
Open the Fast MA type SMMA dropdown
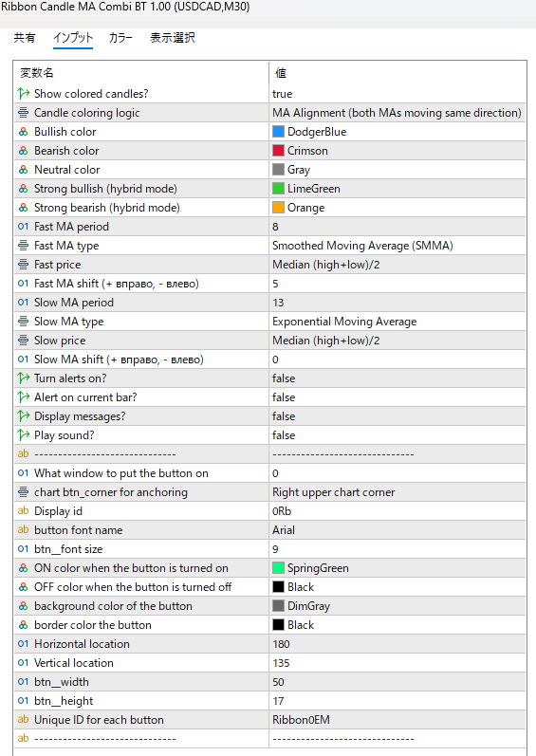[x=397, y=246]
